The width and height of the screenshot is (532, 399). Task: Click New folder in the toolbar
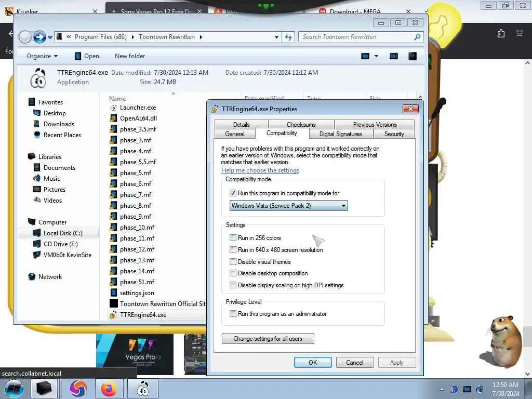(x=129, y=56)
